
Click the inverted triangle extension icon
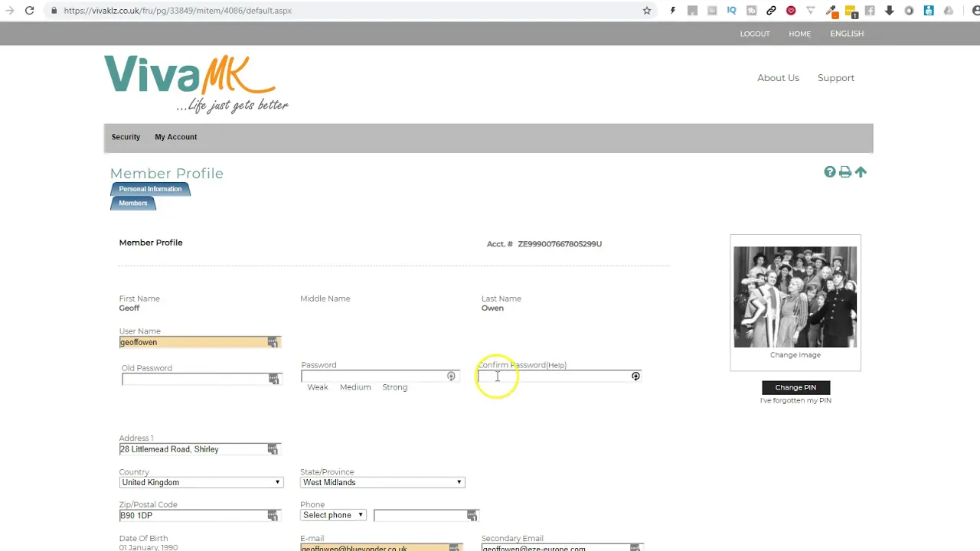pyautogui.click(x=811, y=11)
